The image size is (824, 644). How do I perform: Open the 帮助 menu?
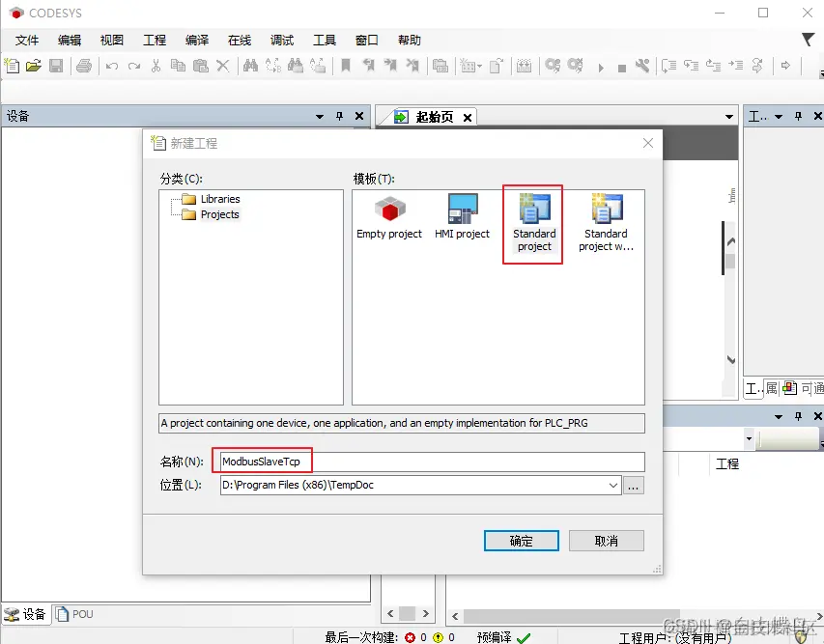pos(410,40)
